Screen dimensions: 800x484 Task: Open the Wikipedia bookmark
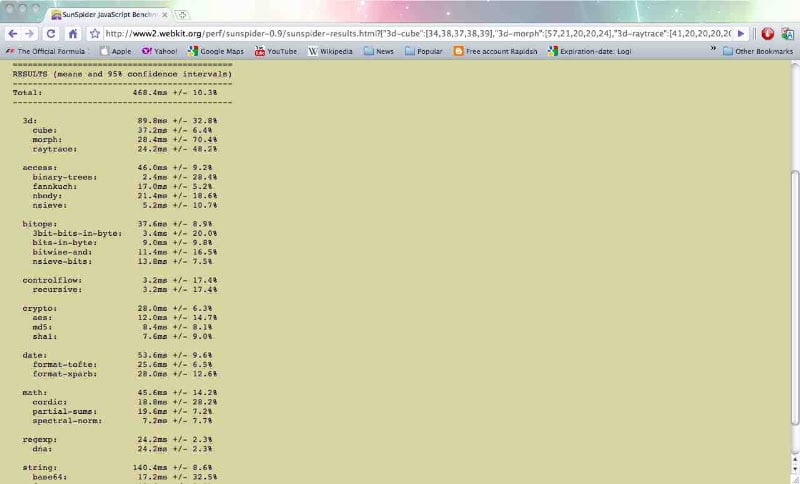click(x=330, y=51)
